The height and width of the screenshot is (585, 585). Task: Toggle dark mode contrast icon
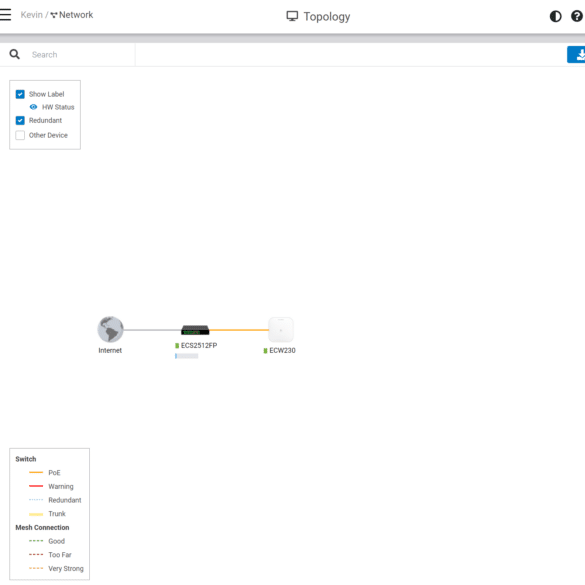coord(555,16)
